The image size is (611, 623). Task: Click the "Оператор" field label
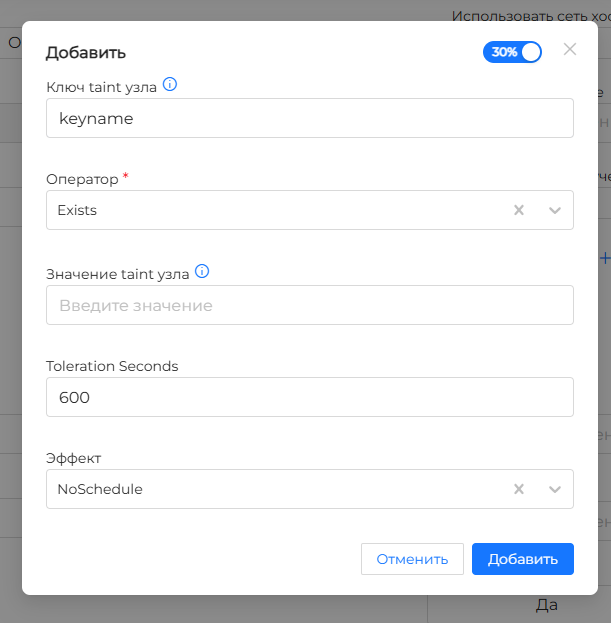tap(82, 179)
